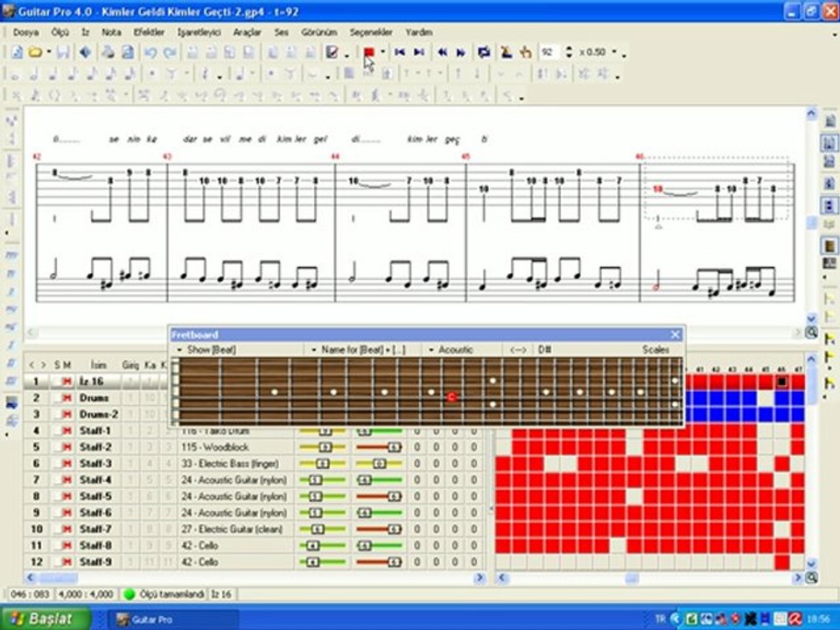
Task: Jump to last bar
Action: pos(419,52)
